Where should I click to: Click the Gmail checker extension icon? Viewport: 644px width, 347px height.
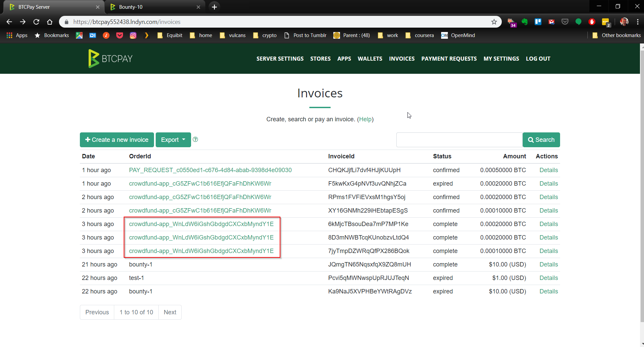pos(552,22)
